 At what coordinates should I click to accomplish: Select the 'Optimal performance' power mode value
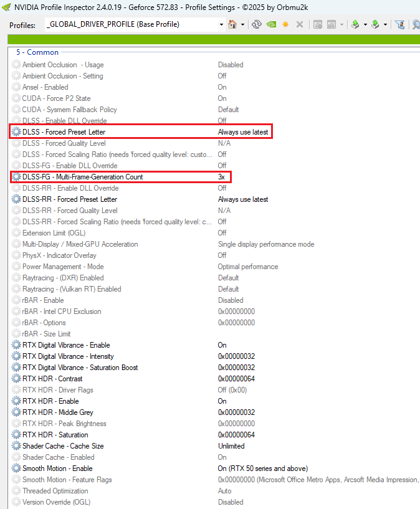[x=248, y=267]
